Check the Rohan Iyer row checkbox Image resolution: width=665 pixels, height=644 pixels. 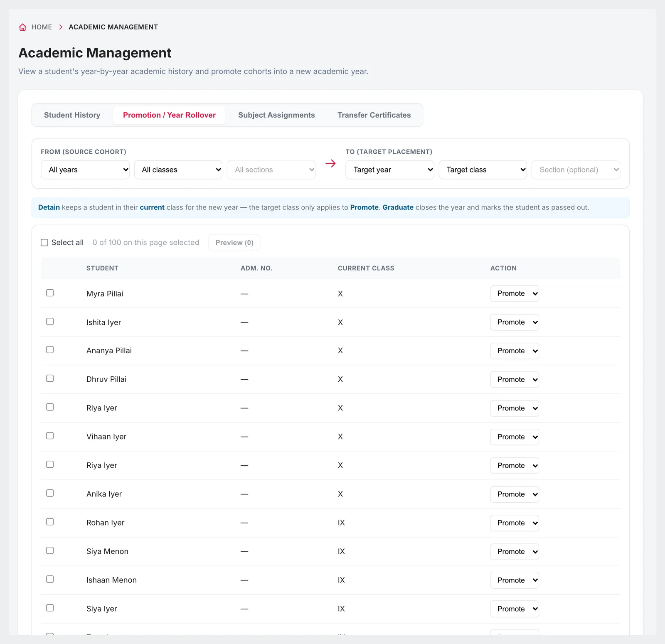(50, 522)
